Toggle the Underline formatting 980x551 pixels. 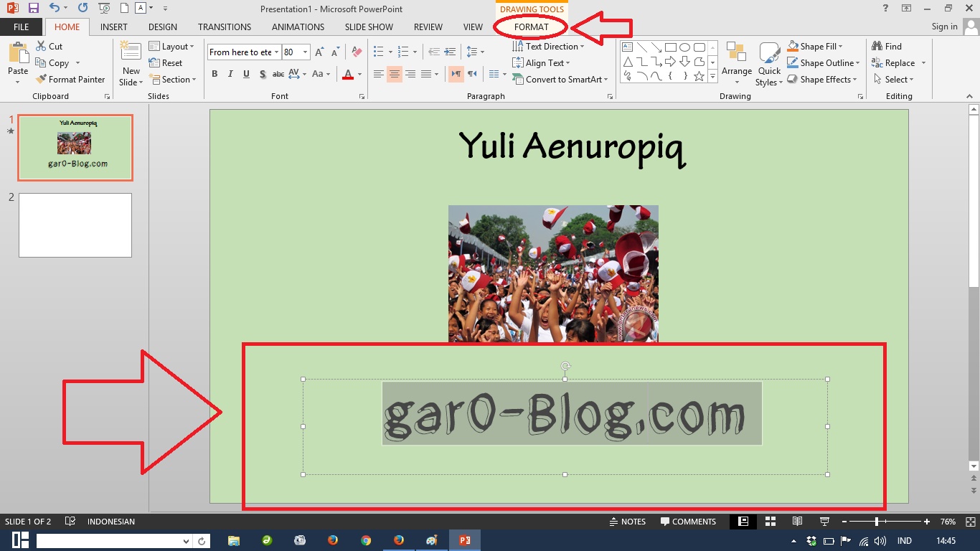[246, 74]
